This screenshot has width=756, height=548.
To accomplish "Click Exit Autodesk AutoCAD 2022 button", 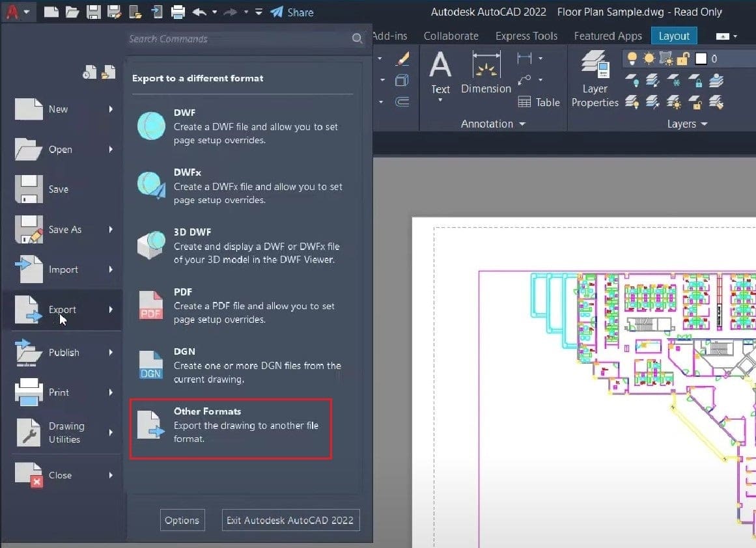I will (290, 520).
